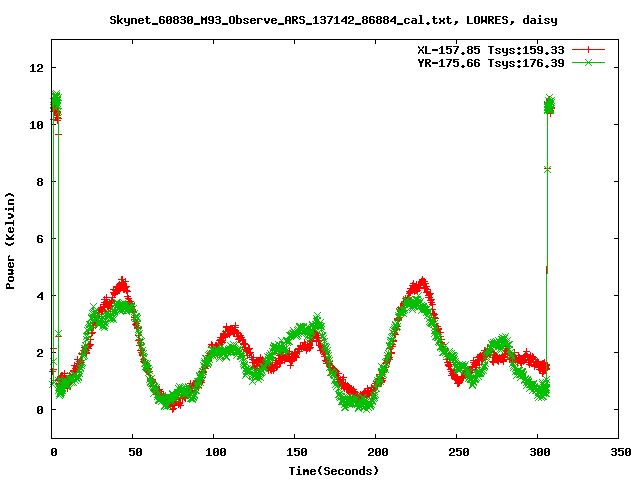Select legend entry YR-175.66 Tsys:176.39

point(491,63)
